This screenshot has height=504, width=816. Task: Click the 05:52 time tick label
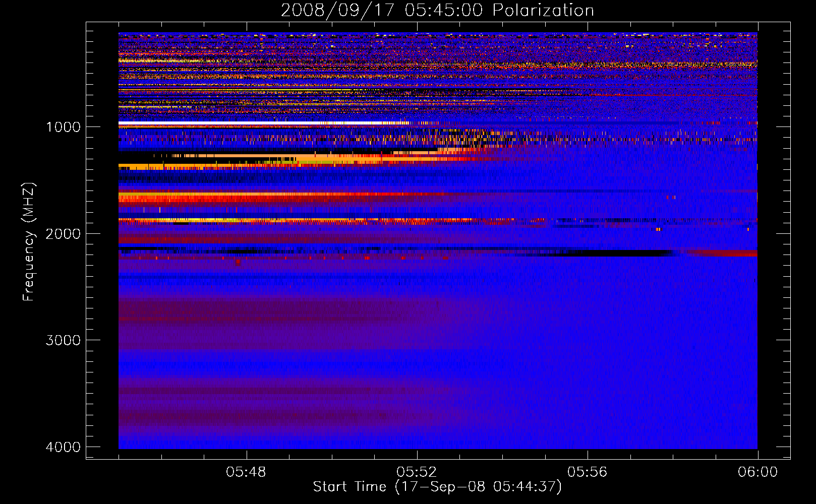[x=417, y=472]
